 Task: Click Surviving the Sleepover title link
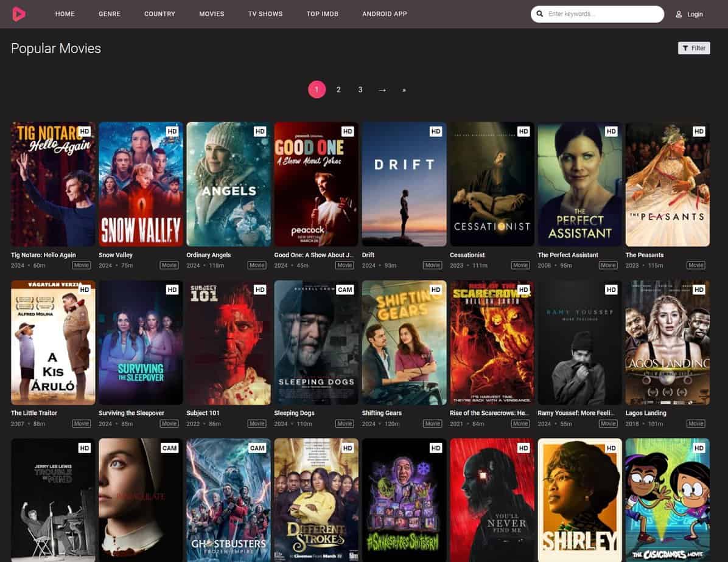pyautogui.click(x=131, y=413)
